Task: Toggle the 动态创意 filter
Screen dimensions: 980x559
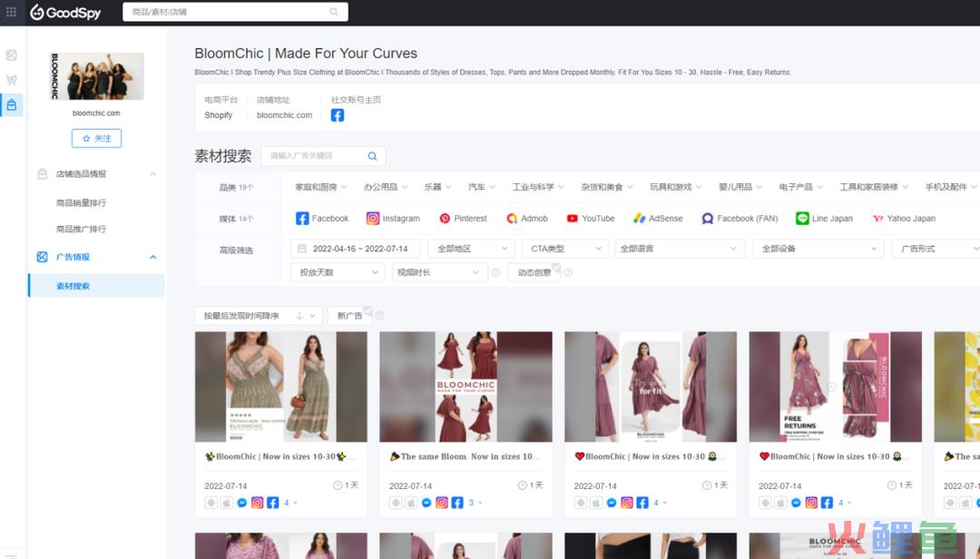Action: click(534, 272)
